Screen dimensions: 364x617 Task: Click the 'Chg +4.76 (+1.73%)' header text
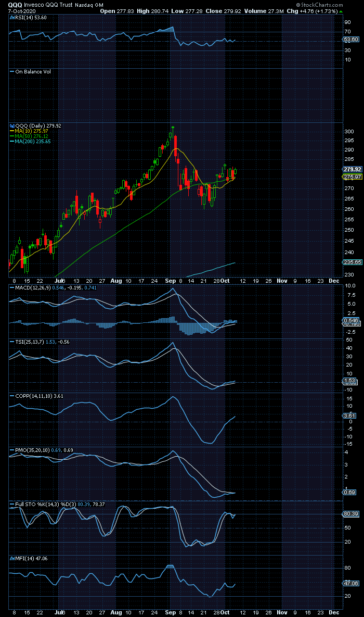pos(312,11)
